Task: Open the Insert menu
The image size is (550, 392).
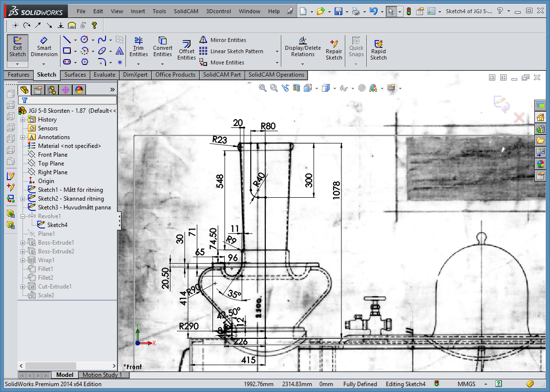Action: (138, 11)
